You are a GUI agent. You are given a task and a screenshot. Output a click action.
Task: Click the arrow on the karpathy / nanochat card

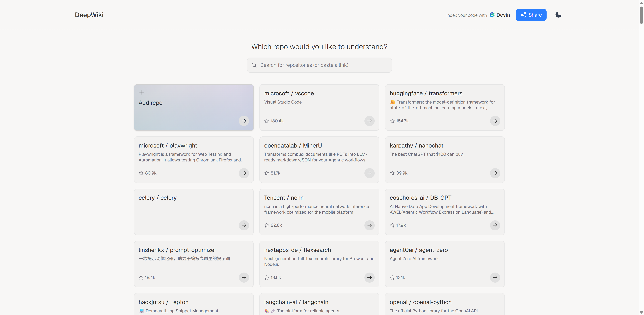click(495, 173)
